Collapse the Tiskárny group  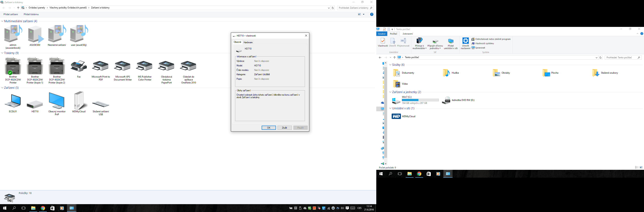pos(2,53)
